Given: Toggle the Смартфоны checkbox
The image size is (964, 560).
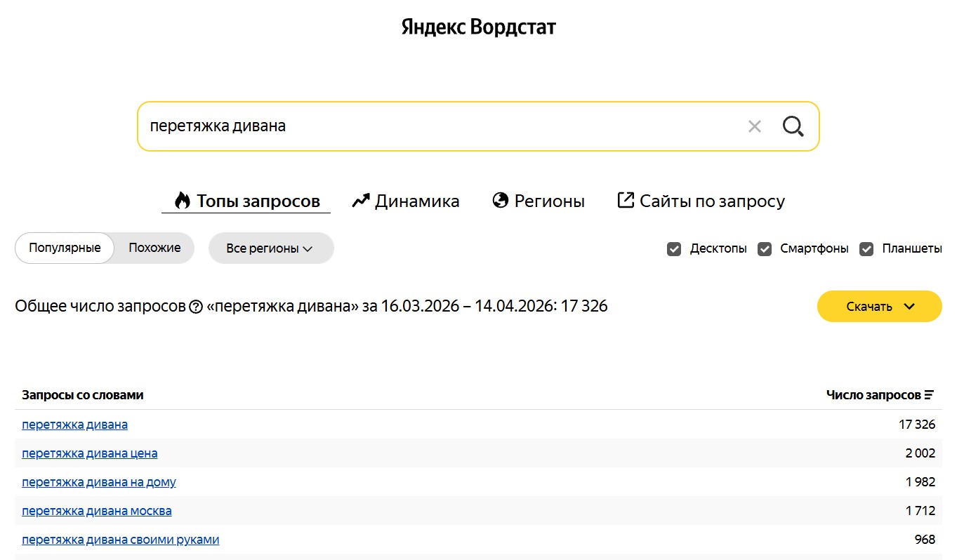Looking at the screenshot, I should coord(765,249).
